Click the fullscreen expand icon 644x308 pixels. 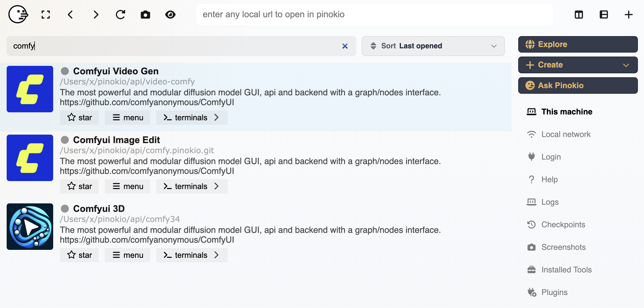point(46,15)
